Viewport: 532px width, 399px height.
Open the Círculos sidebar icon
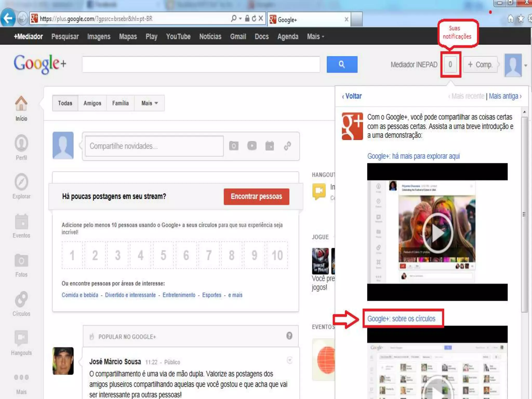[x=21, y=299]
